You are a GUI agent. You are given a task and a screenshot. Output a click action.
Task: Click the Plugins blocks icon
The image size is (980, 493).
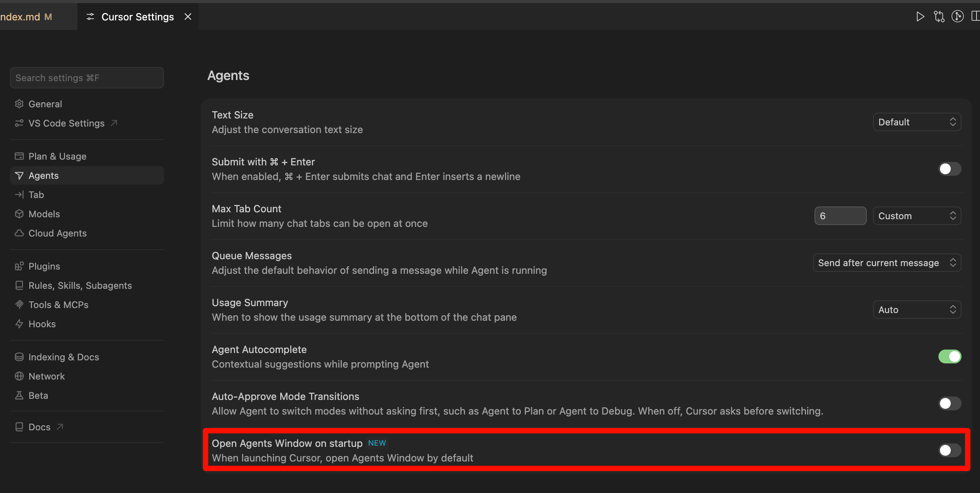point(19,266)
